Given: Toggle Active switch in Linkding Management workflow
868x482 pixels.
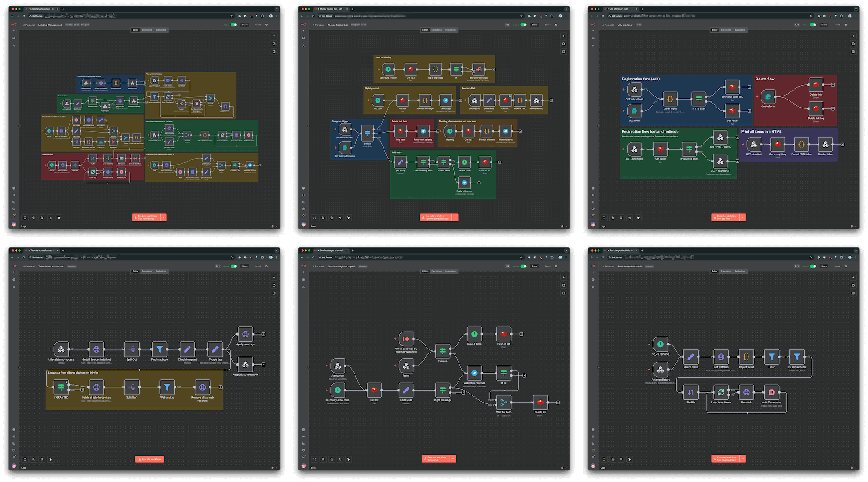Looking at the screenshot, I should coord(234,25).
